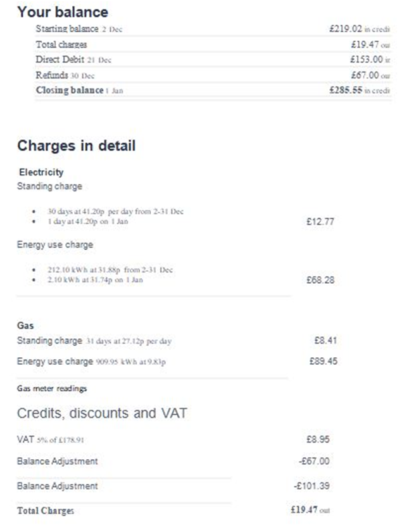Select the Electricity section label
This screenshot has width=409, height=532.
[x=41, y=172]
